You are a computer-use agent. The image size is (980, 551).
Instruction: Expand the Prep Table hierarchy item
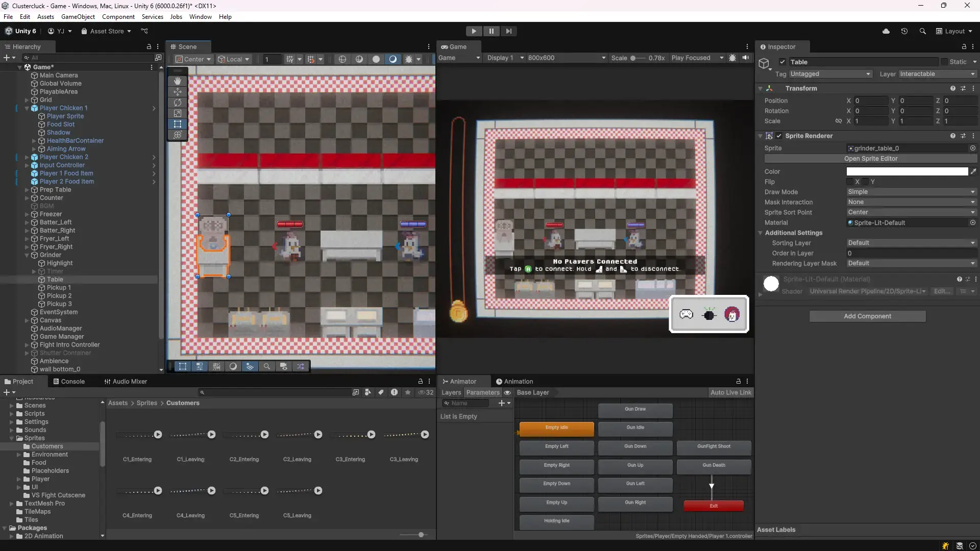(27, 190)
